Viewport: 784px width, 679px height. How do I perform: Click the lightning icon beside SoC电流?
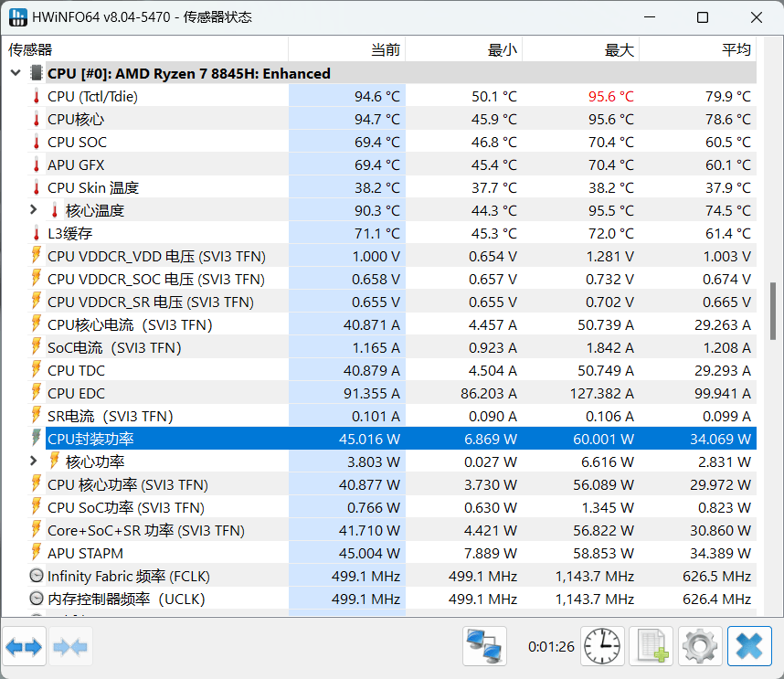point(36,347)
